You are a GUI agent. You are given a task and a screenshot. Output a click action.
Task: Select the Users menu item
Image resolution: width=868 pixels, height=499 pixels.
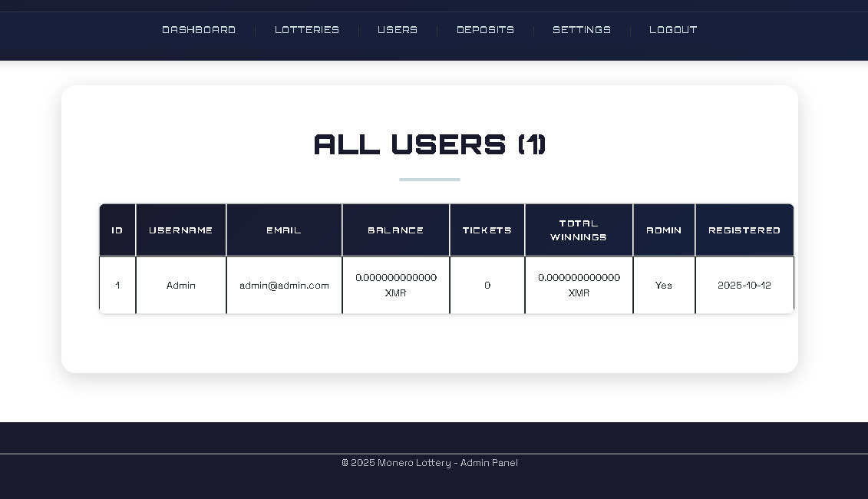tap(398, 30)
